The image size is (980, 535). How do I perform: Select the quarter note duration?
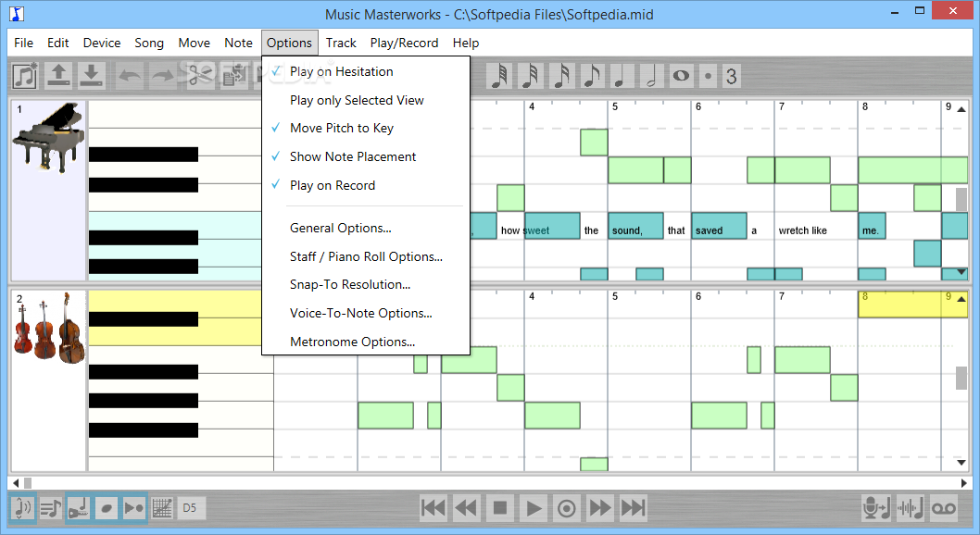622,76
